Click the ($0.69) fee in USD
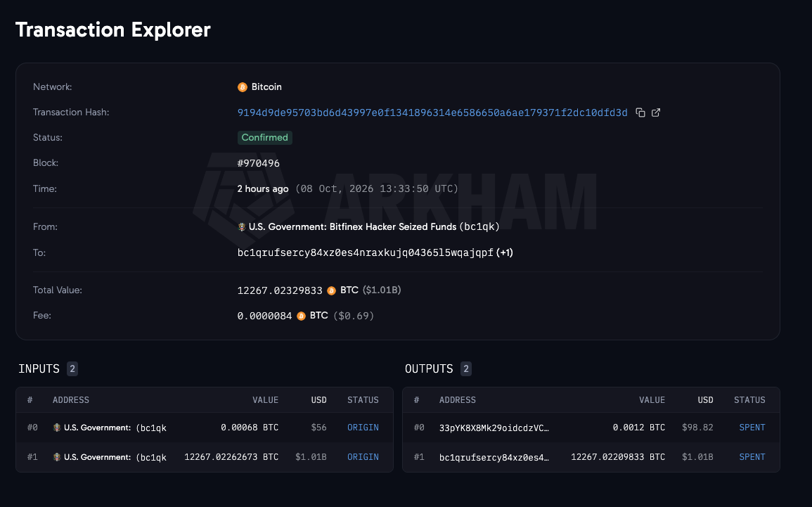Viewport: 812px width, 507px height. pos(354,316)
